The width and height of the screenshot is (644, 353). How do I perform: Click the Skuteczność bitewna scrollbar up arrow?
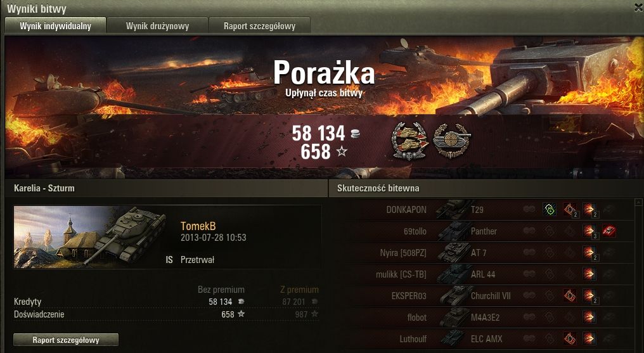(x=639, y=202)
